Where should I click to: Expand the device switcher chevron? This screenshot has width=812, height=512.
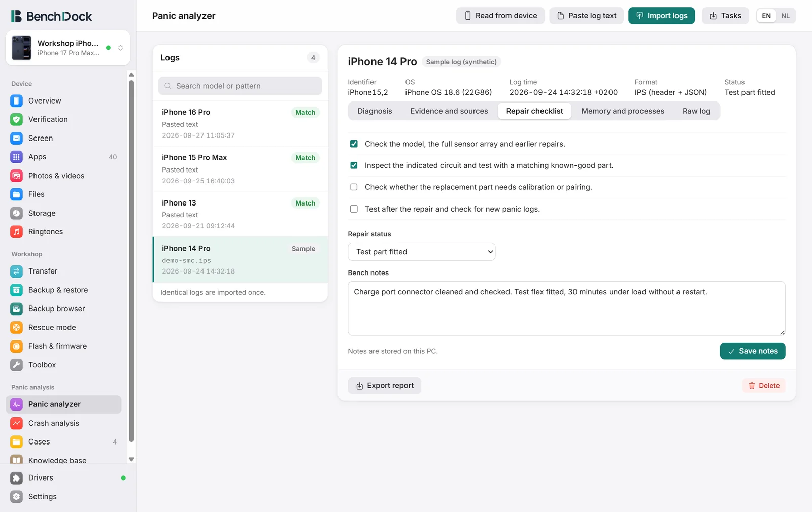120,48
